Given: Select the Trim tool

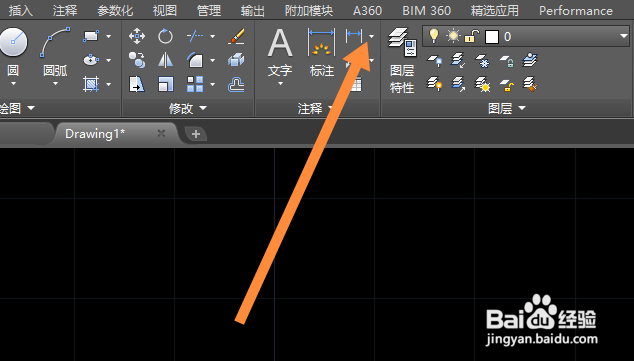Looking at the screenshot, I should pyautogui.click(x=195, y=36).
